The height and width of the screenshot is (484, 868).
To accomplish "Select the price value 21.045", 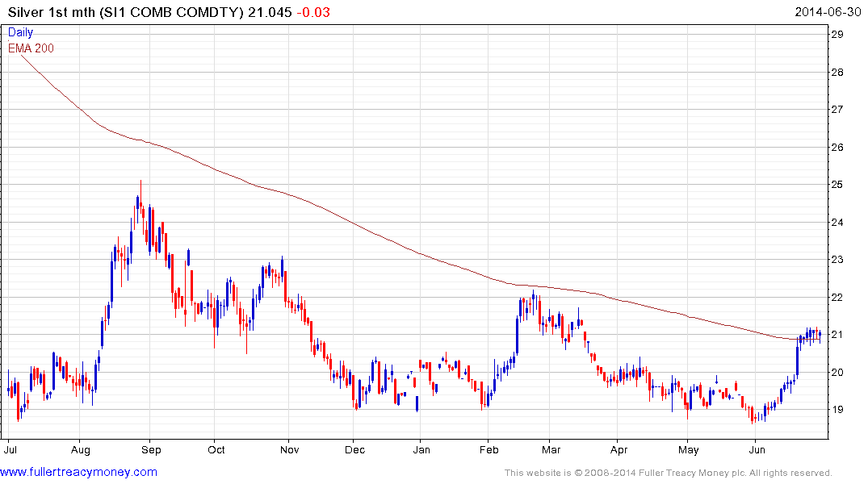I will pyautogui.click(x=270, y=12).
